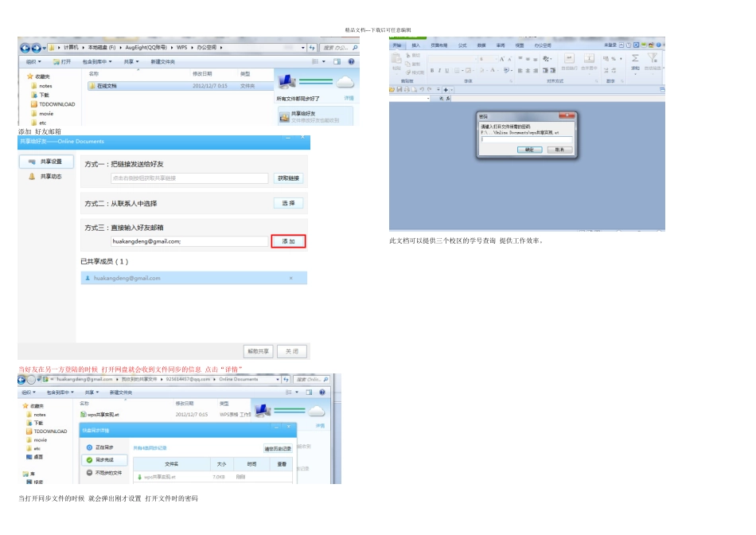
Task: Click 新建文件夹 in lower Explorer toolbar
Action: 120,392
